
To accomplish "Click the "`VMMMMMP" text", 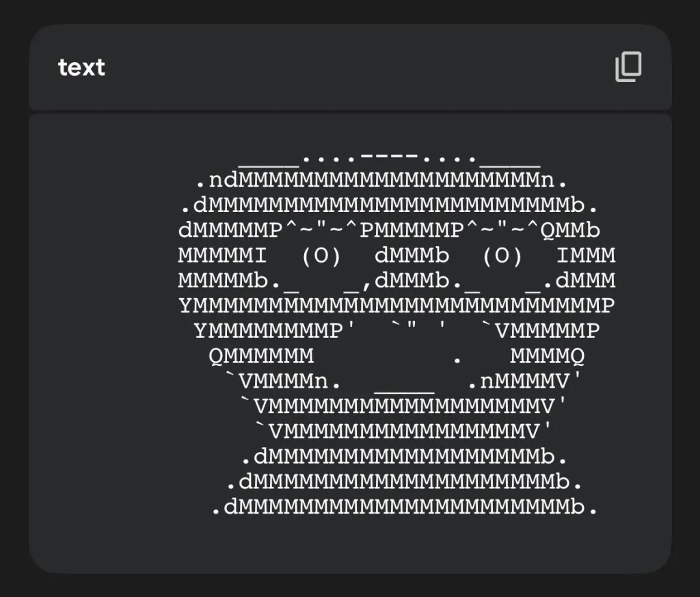I will tap(540, 331).
